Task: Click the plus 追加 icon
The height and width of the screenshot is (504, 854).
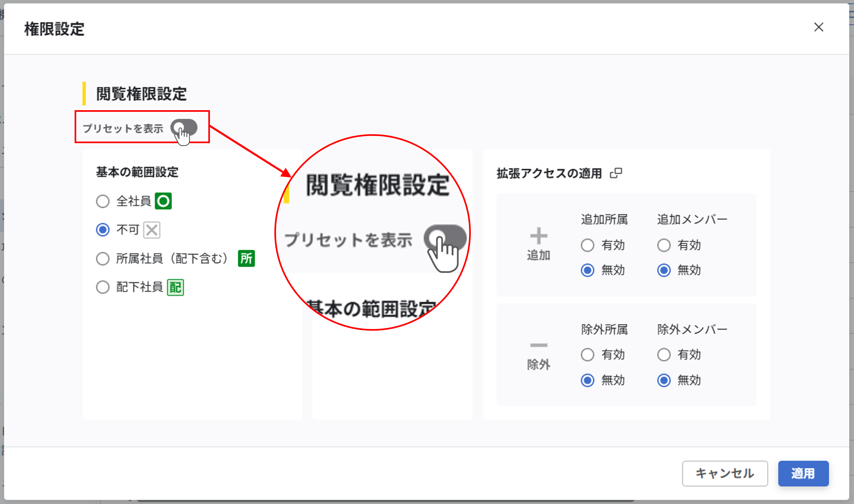Action: (x=539, y=236)
